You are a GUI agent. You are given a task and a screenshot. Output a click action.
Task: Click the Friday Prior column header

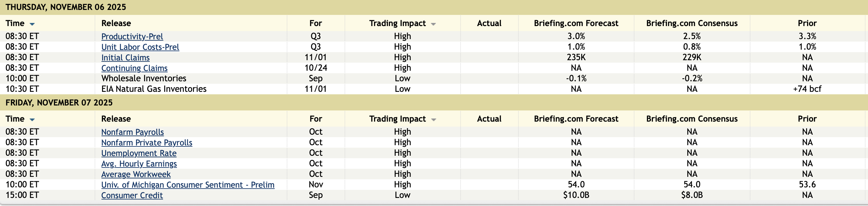tap(807, 119)
